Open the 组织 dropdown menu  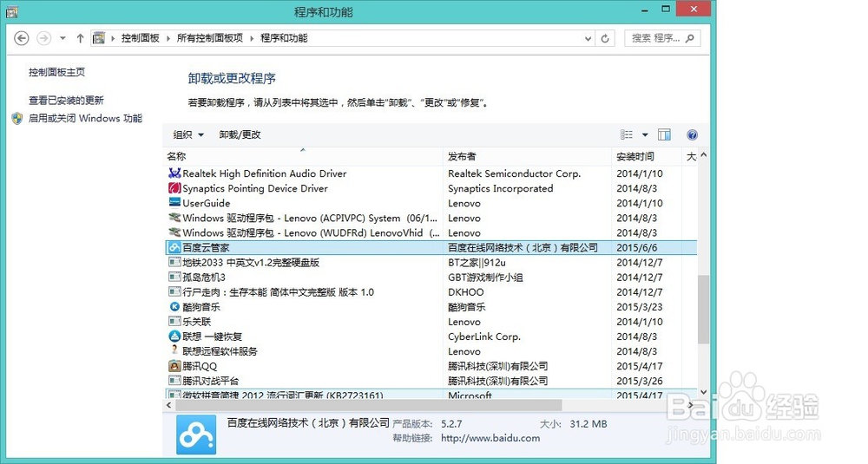188,134
